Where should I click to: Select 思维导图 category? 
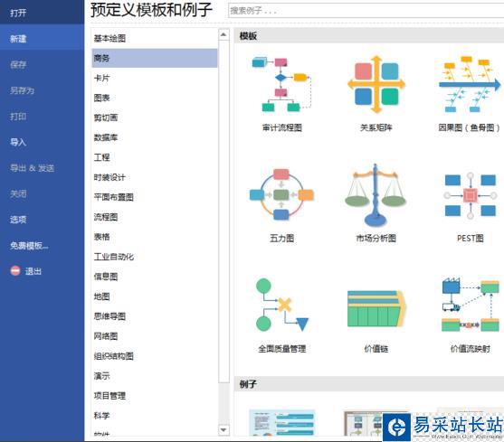109,316
